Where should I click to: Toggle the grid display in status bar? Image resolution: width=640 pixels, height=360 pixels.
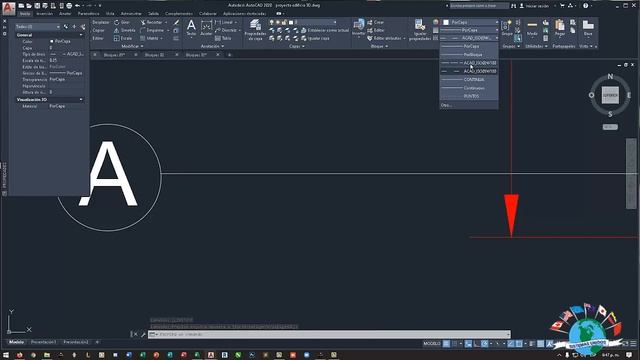(447, 344)
